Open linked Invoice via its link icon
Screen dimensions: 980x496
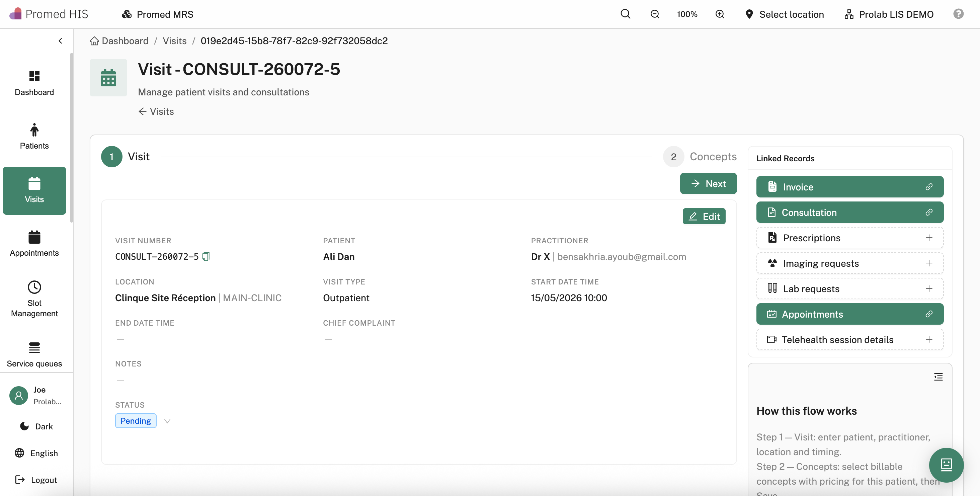click(x=929, y=187)
